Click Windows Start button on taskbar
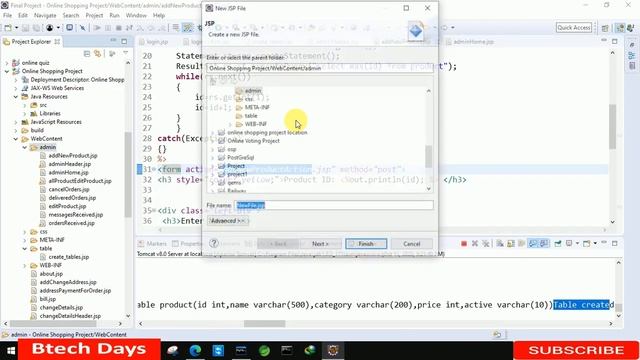640x360 pixels. [11, 350]
